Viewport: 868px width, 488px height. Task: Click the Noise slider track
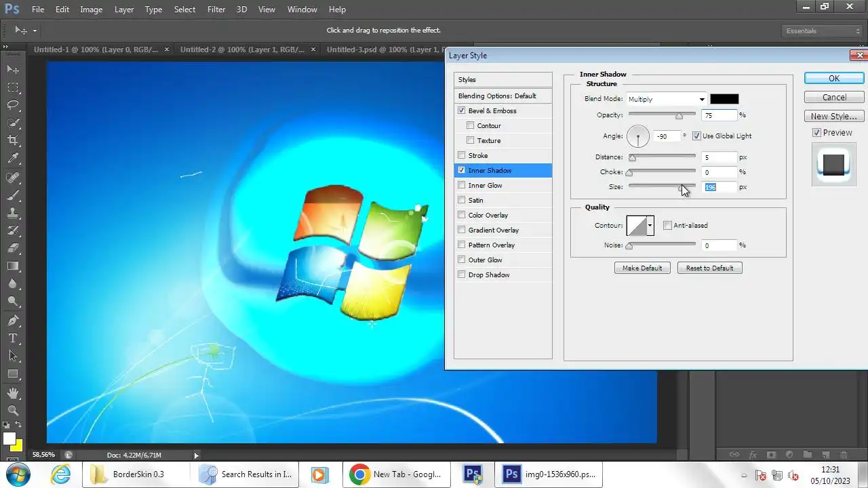[662, 245]
